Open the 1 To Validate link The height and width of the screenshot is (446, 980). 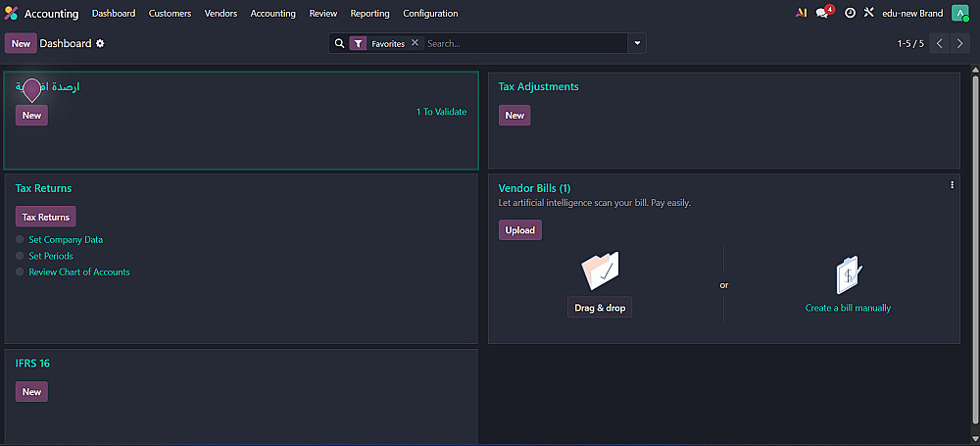(441, 112)
